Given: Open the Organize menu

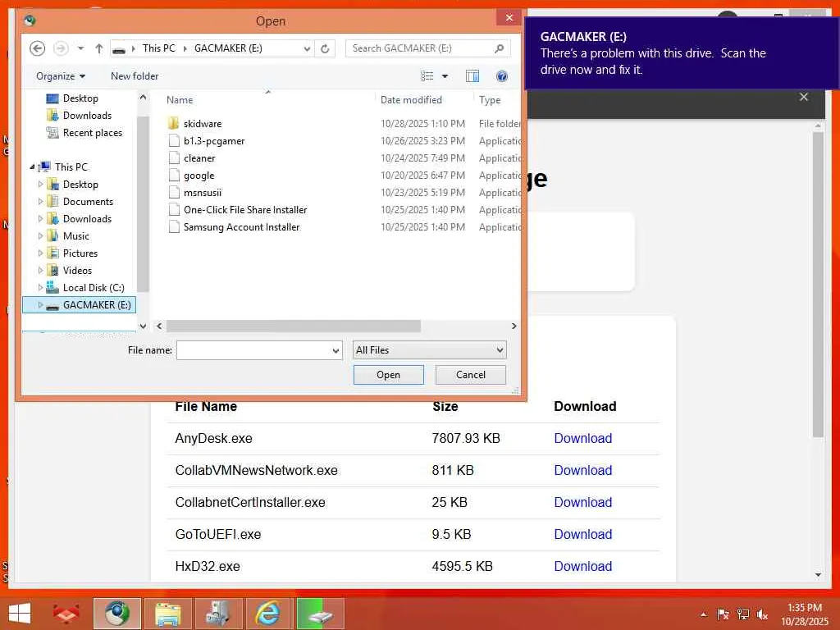Looking at the screenshot, I should click(x=61, y=76).
